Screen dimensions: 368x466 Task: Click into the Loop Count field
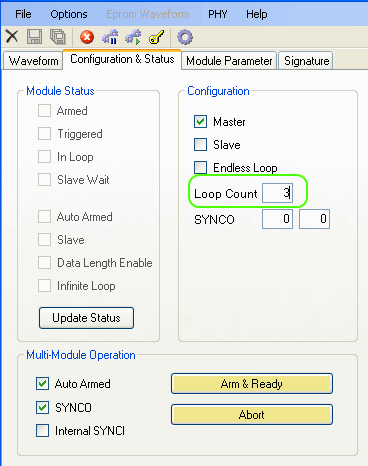coord(277,193)
